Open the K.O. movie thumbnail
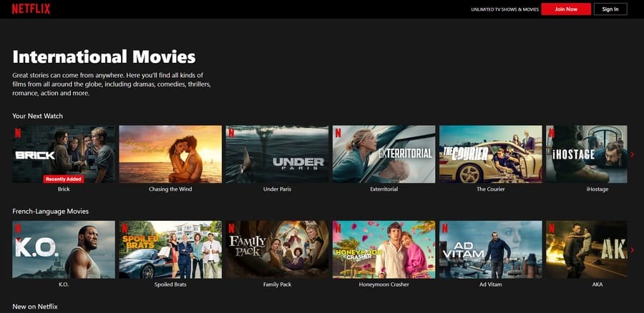This screenshot has width=644, height=313. pos(64,250)
